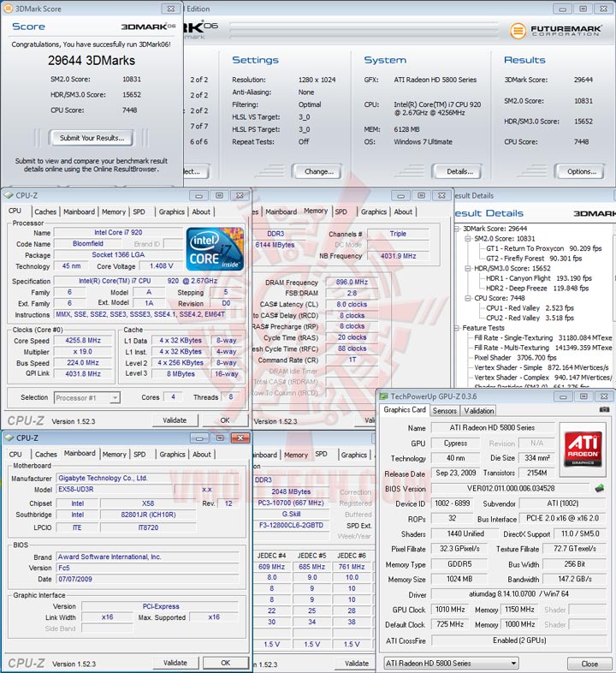The width and height of the screenshot is (616, 673).
Task: Click the green BIOS save chip icon in GPU-Z
Action: coord(599,488)
